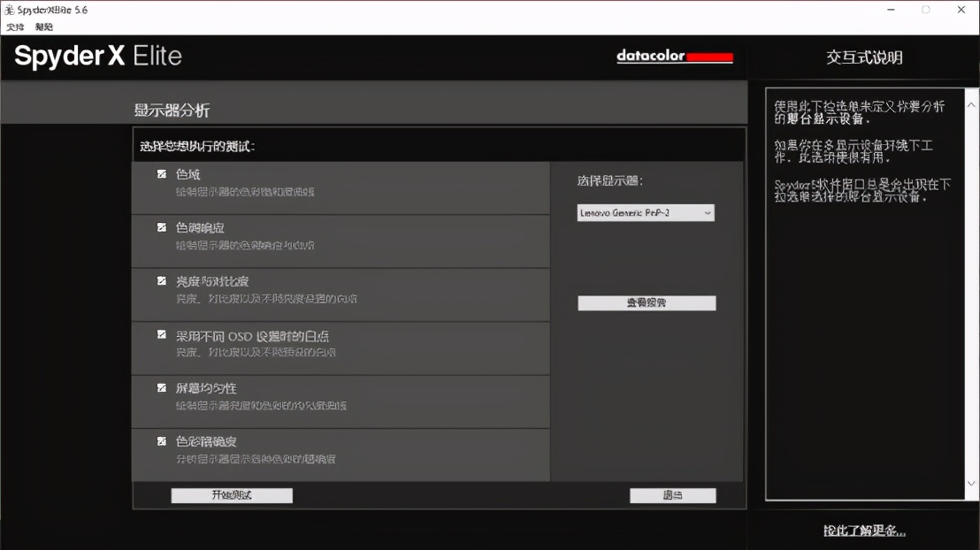Toggle the OSD white point test checkbox
This screenshot has height=550, width=980.
(162, 335)
